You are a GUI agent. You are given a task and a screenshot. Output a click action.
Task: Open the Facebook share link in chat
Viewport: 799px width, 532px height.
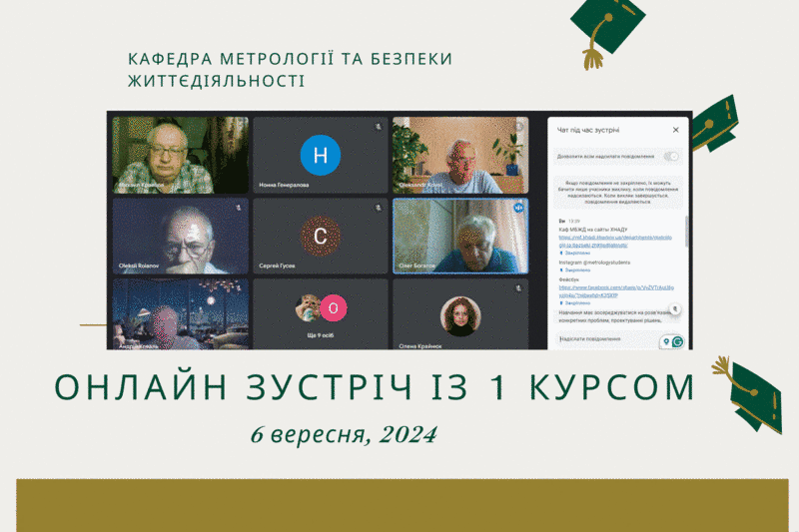[615, 290]
